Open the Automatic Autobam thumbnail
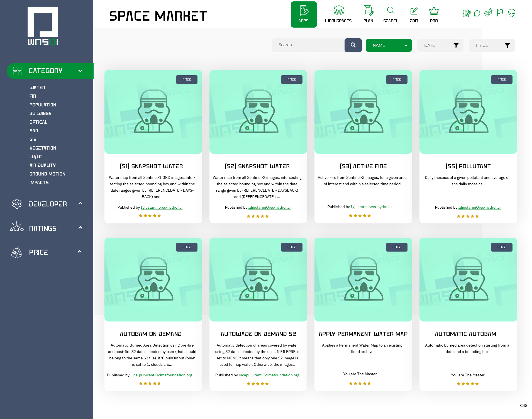532x419 pixels. click(x=468, y=279)
